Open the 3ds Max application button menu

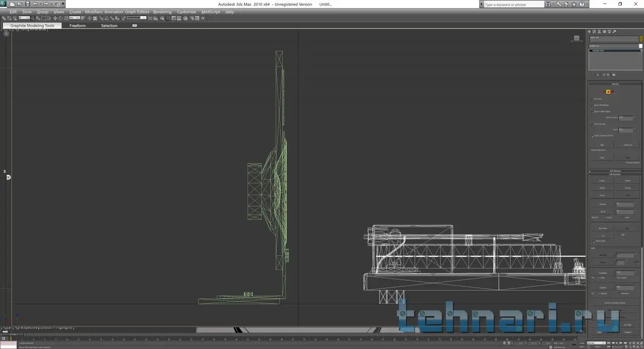click(4, 4)
